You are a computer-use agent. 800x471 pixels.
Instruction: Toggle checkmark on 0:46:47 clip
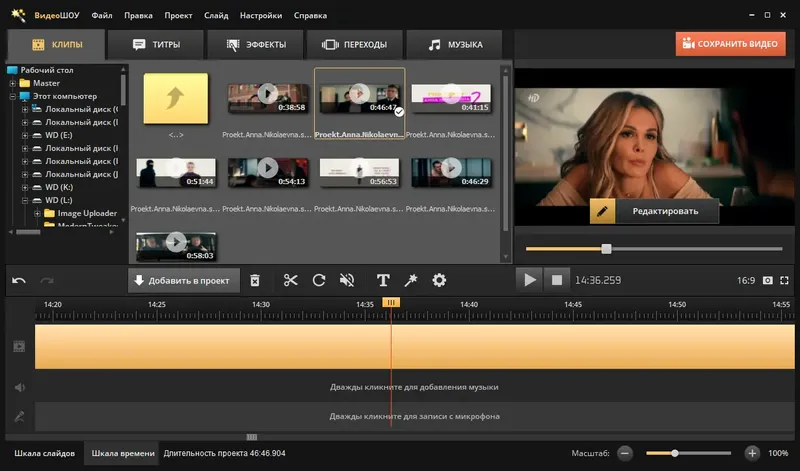coord(399,112)
